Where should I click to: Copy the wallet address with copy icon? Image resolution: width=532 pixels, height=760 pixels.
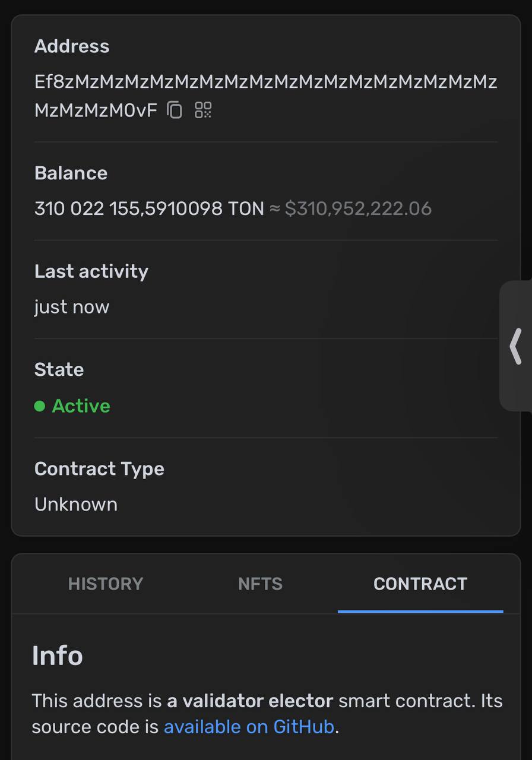pyautogui.click(x=175, y=110)
